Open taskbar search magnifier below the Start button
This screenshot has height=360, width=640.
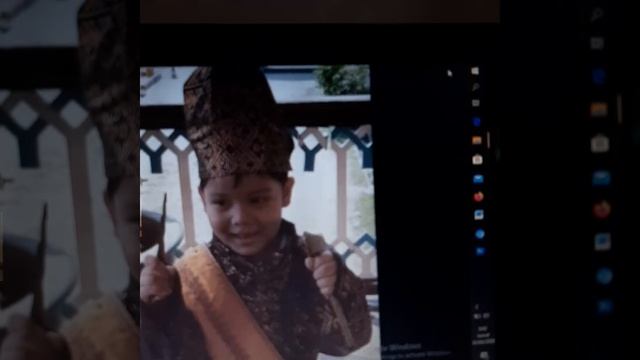pos(476,87)
